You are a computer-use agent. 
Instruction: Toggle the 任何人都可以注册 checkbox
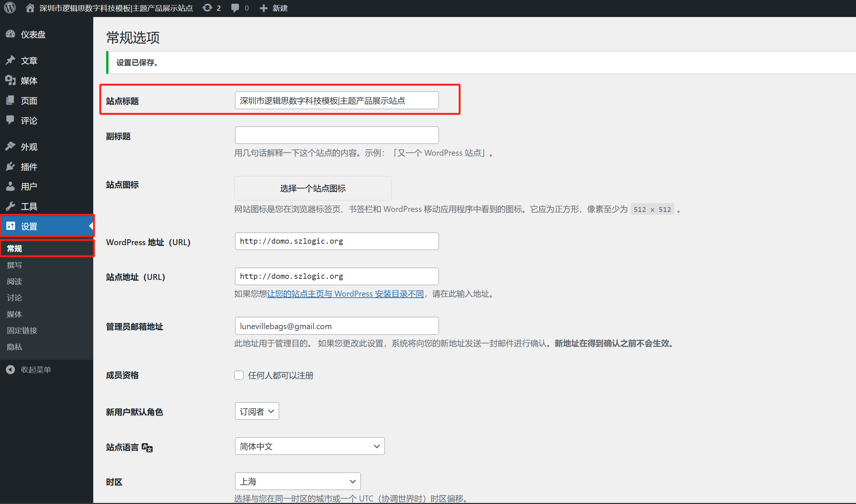coord(239,375)
